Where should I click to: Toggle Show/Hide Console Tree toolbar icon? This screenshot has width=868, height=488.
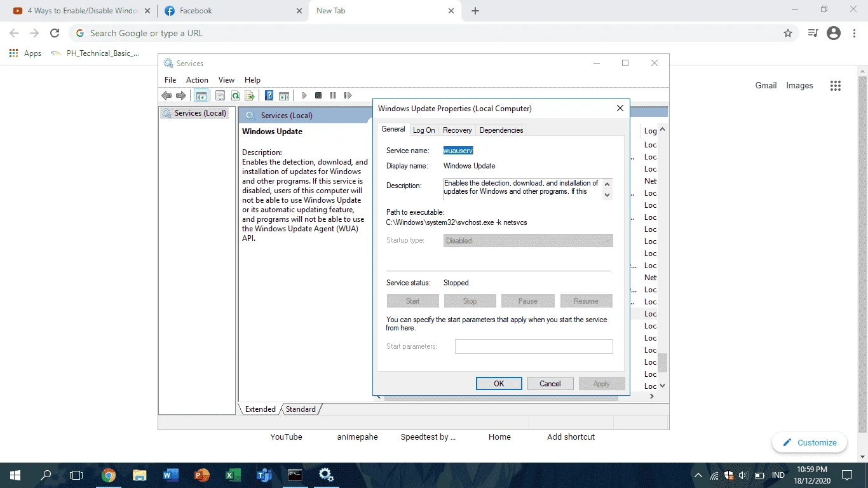[201, 95]
